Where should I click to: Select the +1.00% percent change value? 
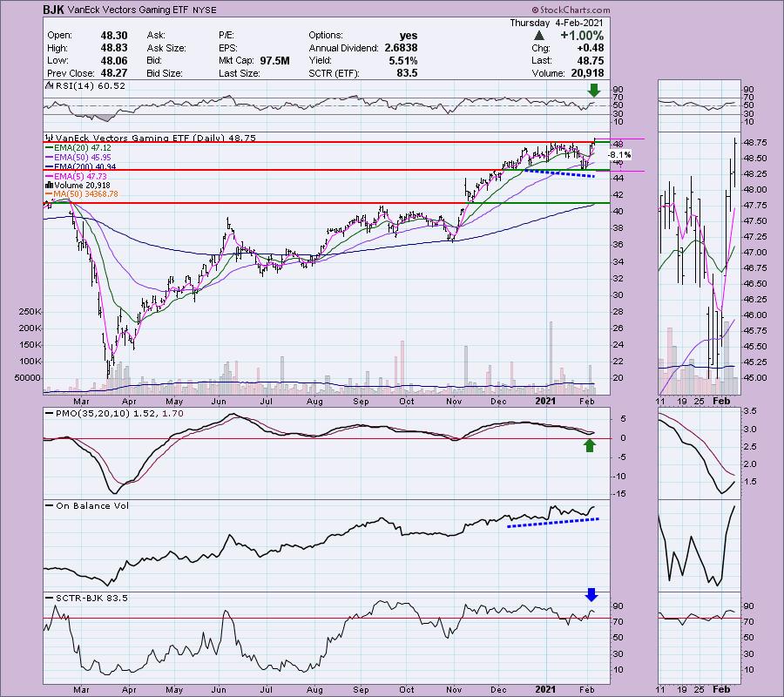click(x=582, y=36)
